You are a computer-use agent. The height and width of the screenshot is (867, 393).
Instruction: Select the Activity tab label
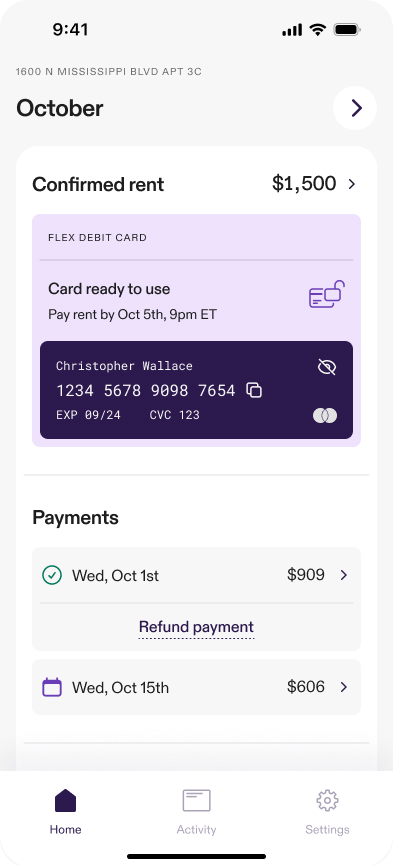point(196,829)
